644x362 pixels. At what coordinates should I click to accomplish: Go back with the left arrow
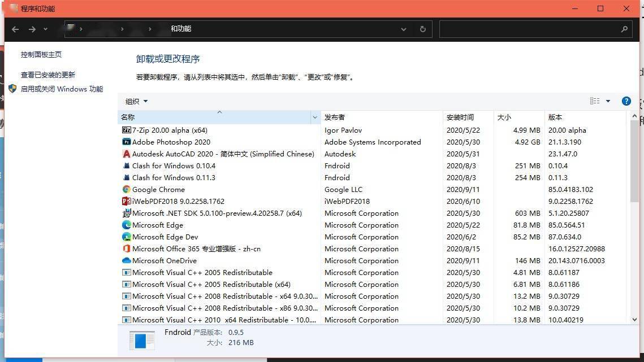pyautogui.click(x=15, y=29)
